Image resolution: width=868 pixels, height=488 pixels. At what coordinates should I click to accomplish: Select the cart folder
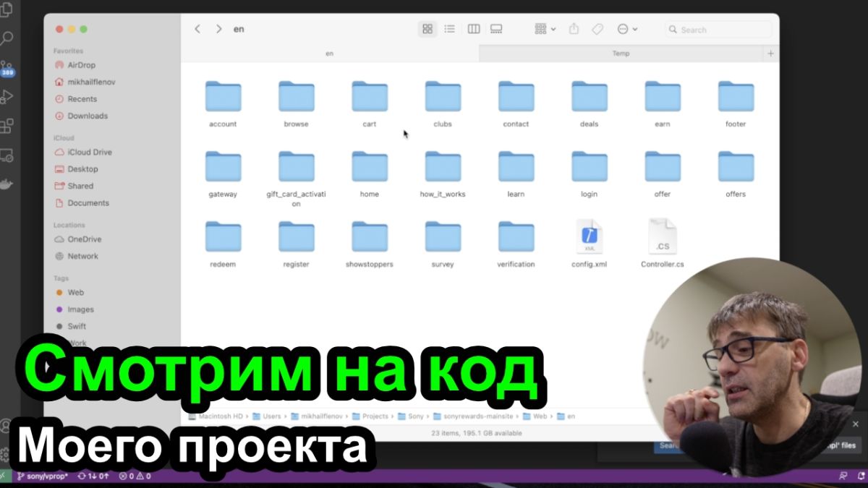click(x=370, y=97)
